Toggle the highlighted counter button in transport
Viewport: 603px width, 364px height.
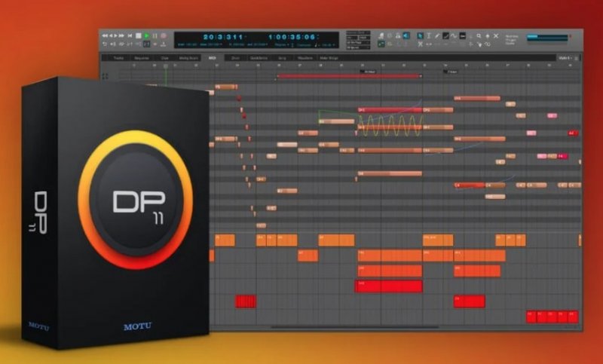pos(146,44)
